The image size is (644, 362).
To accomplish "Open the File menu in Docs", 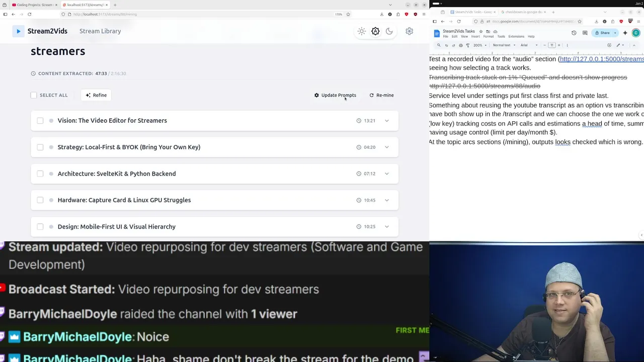I will [x=445, y=37].
